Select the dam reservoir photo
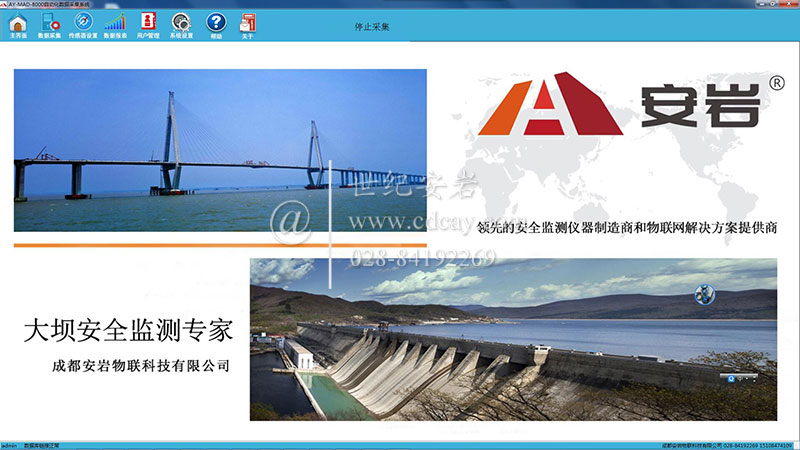The image size is (800, 450). click(x=513, y=339)
